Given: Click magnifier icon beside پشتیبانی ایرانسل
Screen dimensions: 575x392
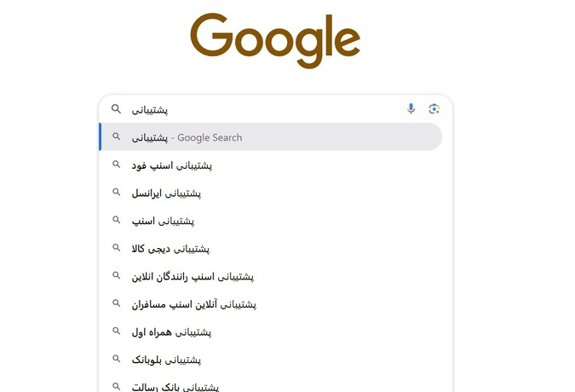Looking at the screenshot, I should point(116,192).
